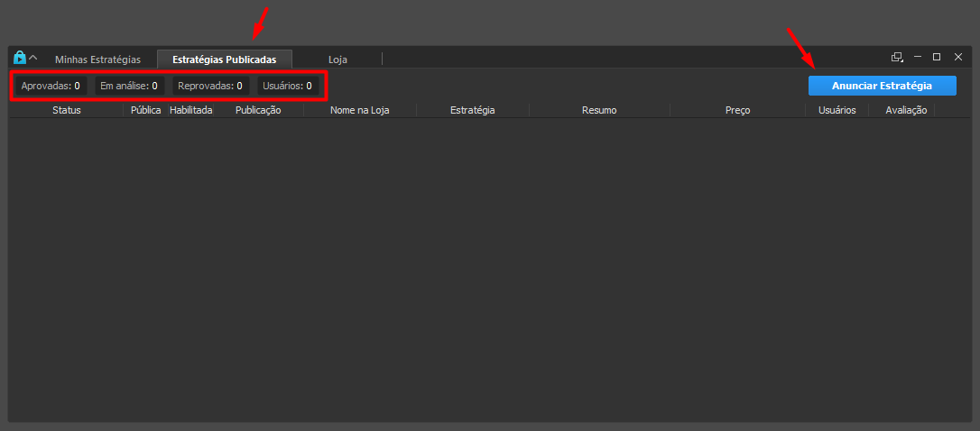Click the blue store bag icon

(x=19, y=58)
